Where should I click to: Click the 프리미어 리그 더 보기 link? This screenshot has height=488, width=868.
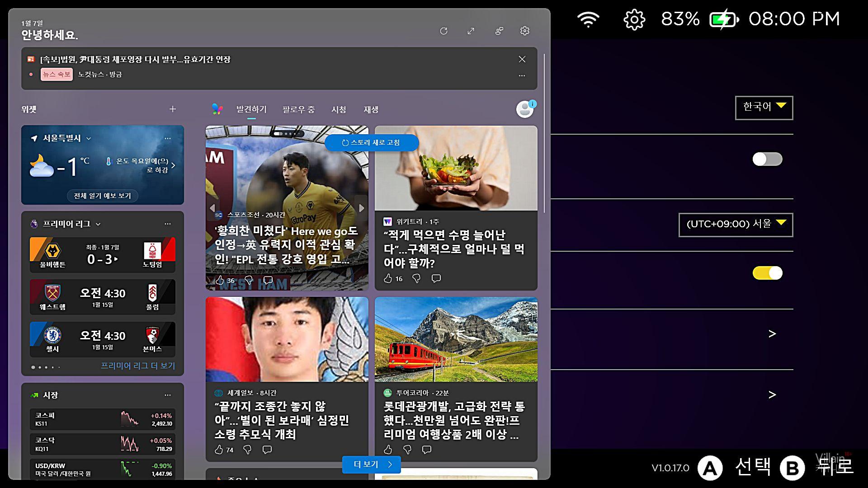click(x=137, y=366)
